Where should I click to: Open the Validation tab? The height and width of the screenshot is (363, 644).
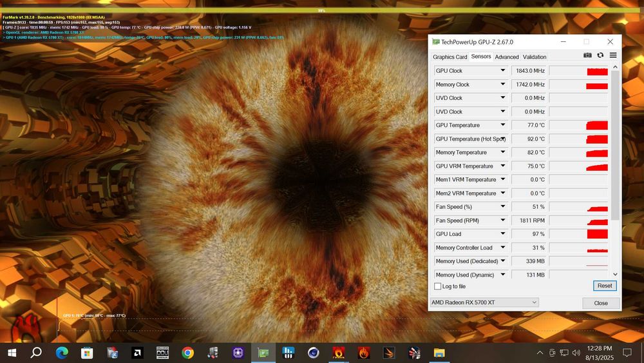pos(535,57)
